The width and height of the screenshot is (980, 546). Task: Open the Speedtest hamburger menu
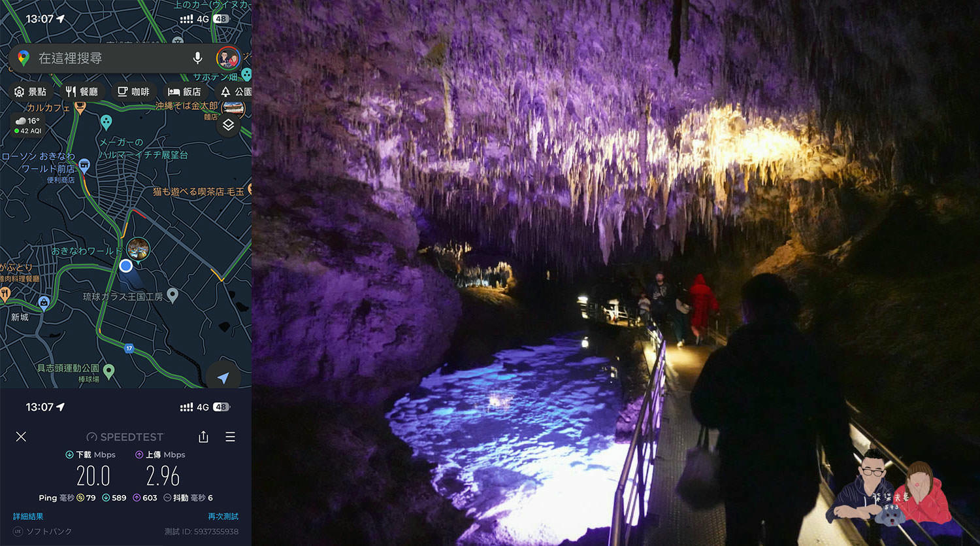pos(230,437)
